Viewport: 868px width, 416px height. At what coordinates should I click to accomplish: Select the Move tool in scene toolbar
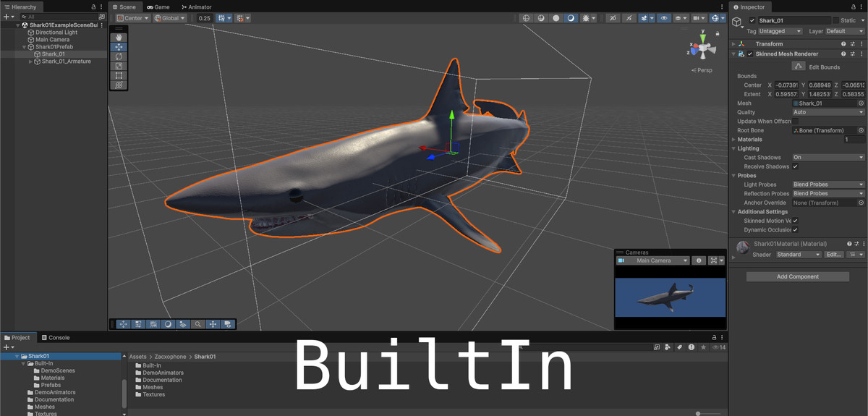[x=119, y=46]
